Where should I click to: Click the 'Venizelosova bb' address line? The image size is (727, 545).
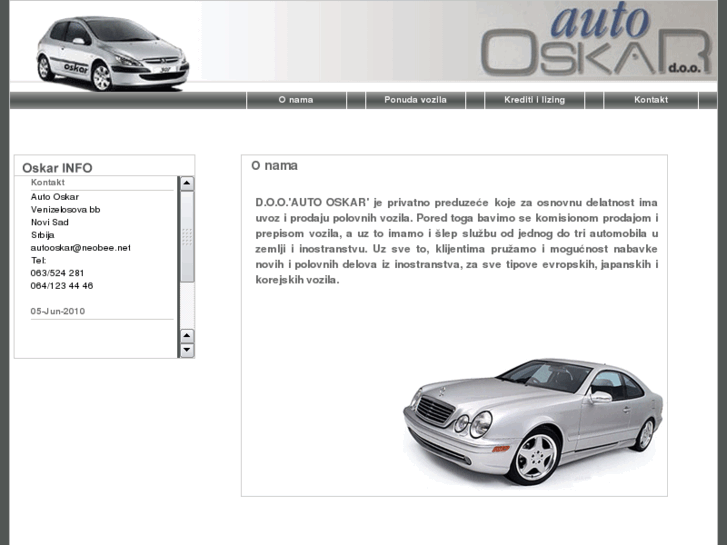[x=65, y=210]
